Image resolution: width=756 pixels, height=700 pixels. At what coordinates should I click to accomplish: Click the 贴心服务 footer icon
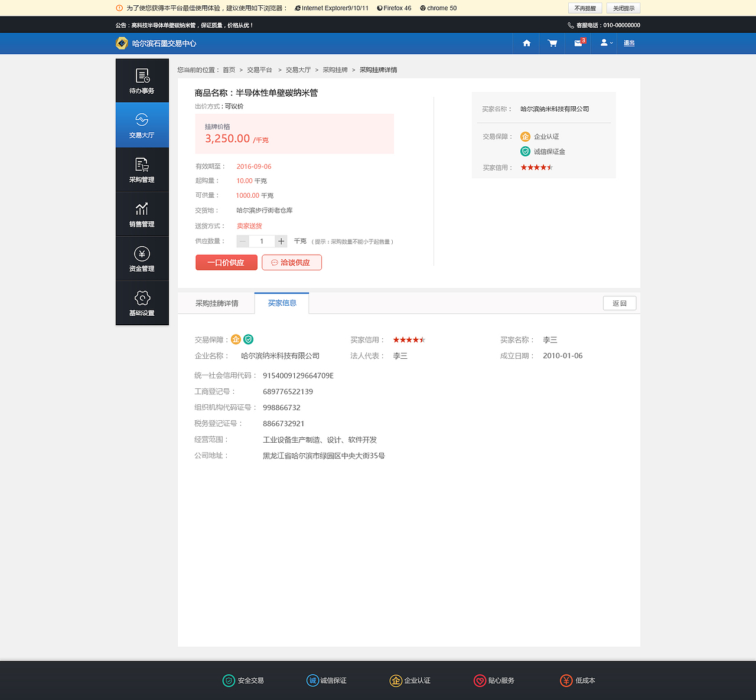tap(480, 681)
